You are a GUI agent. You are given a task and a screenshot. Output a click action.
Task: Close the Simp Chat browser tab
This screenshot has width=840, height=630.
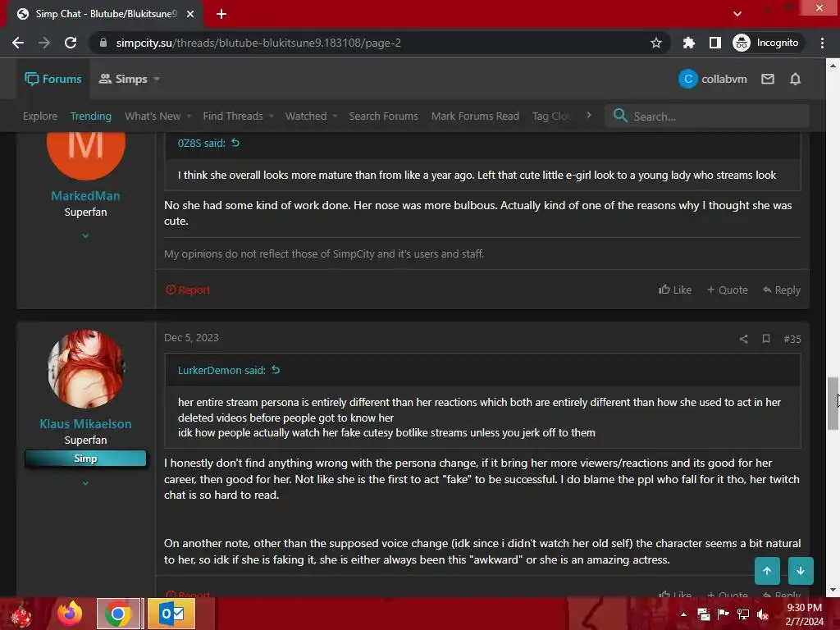[190, 14]
